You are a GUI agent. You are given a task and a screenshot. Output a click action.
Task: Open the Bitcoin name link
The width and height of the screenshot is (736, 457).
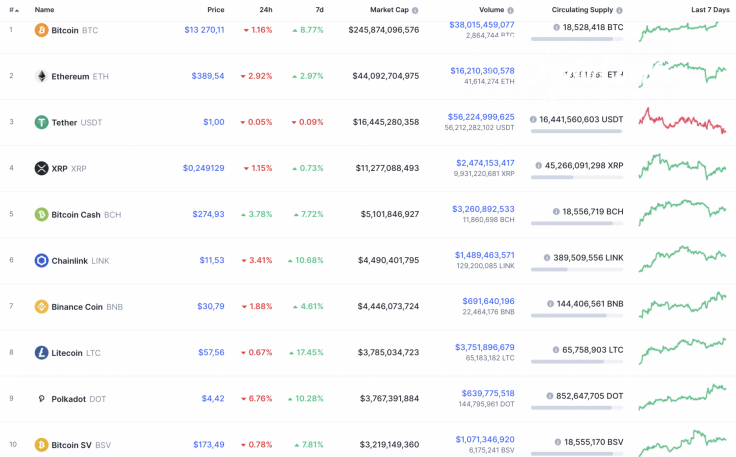tap(65, 30)
